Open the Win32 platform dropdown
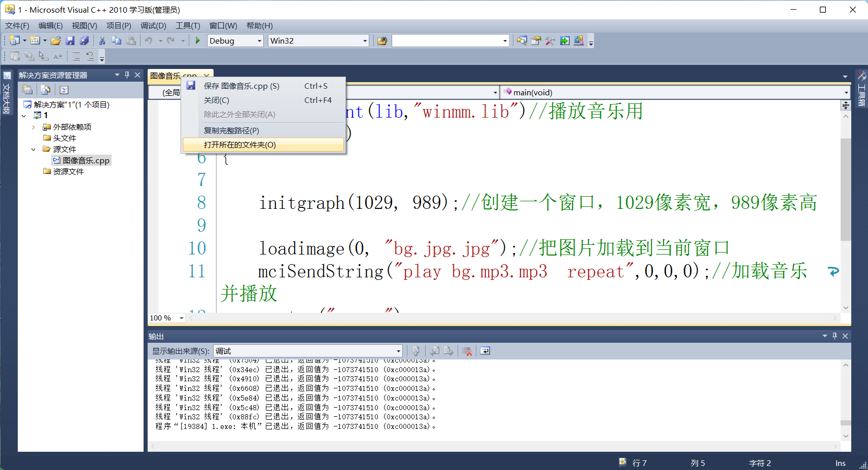868x470 pixels. pyautogui.click(x=365, y=41)
